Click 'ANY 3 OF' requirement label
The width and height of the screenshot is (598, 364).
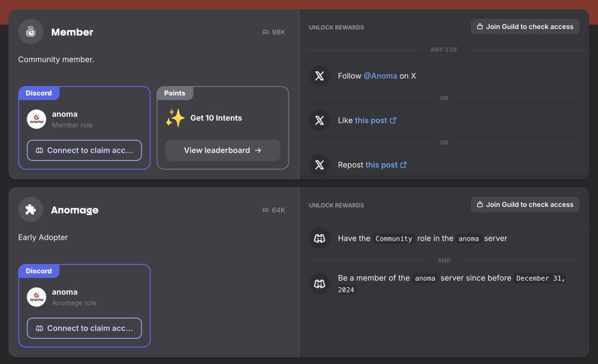click(x=444, y=50)
